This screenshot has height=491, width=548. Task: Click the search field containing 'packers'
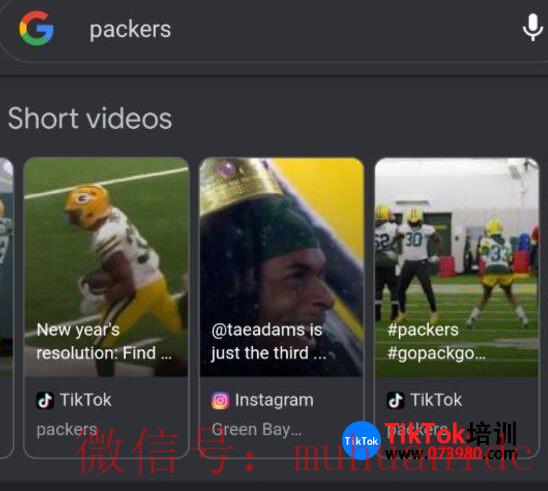click(274, 30)
